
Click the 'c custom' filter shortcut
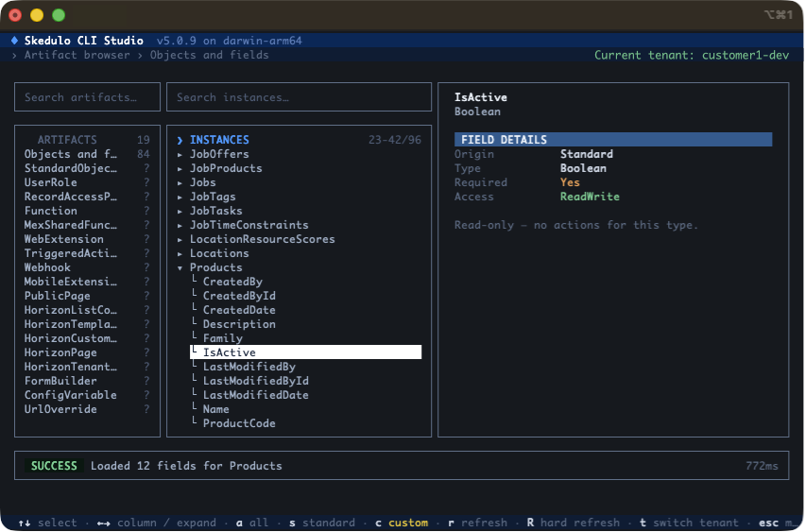402,523
